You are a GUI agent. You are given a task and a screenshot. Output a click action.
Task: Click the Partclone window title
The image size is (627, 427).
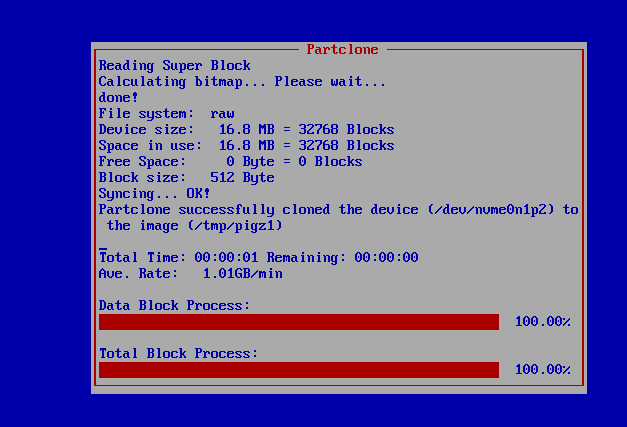(x=342, y=50)
